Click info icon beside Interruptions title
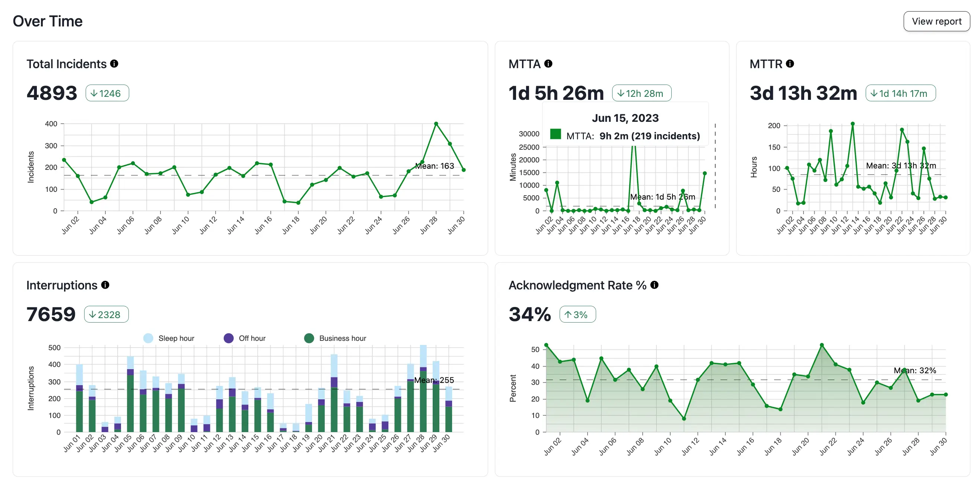 click(105, 285)
